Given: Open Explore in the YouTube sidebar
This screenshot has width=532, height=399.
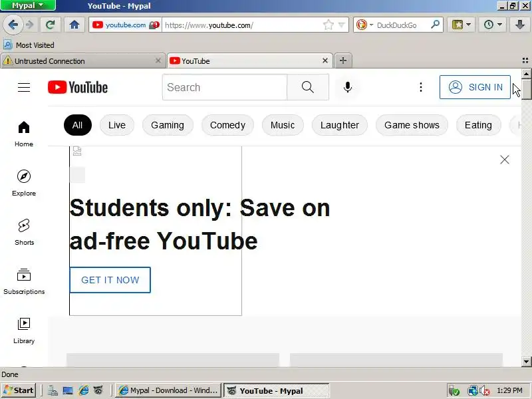Looking at the screenshot, I should pyautogui.click(x=24, y=184).
